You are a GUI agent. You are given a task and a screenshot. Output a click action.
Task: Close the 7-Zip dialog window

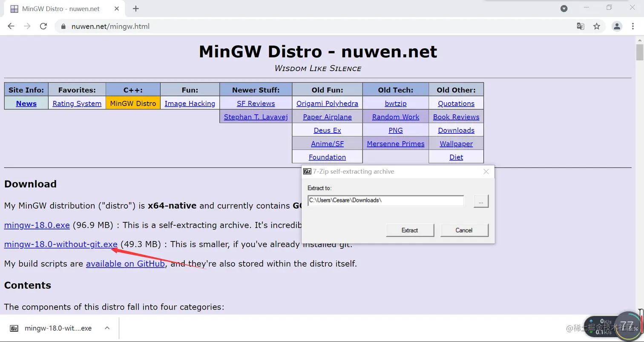[x=486, y=172]
